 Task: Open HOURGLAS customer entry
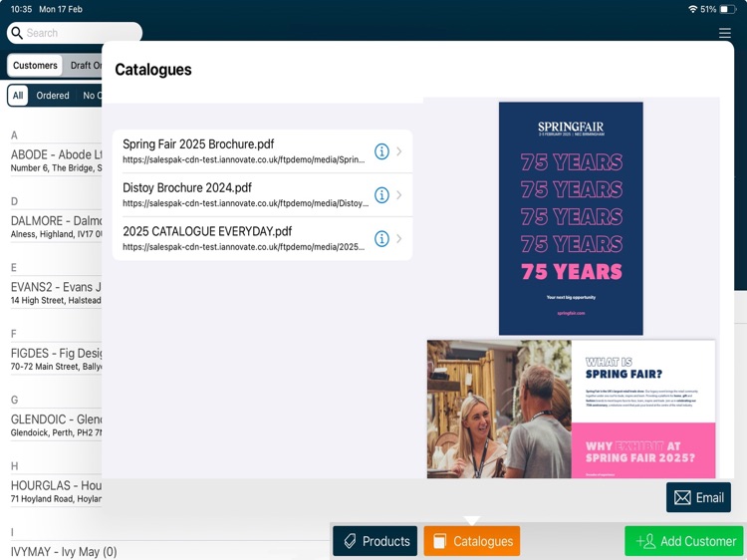(56, 492)
